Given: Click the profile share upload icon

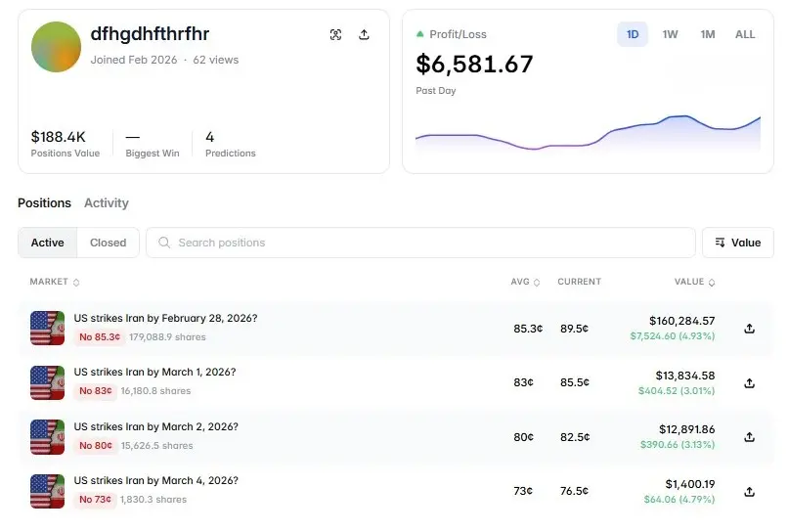Looking at the screenshot, I should click(364, 34).
